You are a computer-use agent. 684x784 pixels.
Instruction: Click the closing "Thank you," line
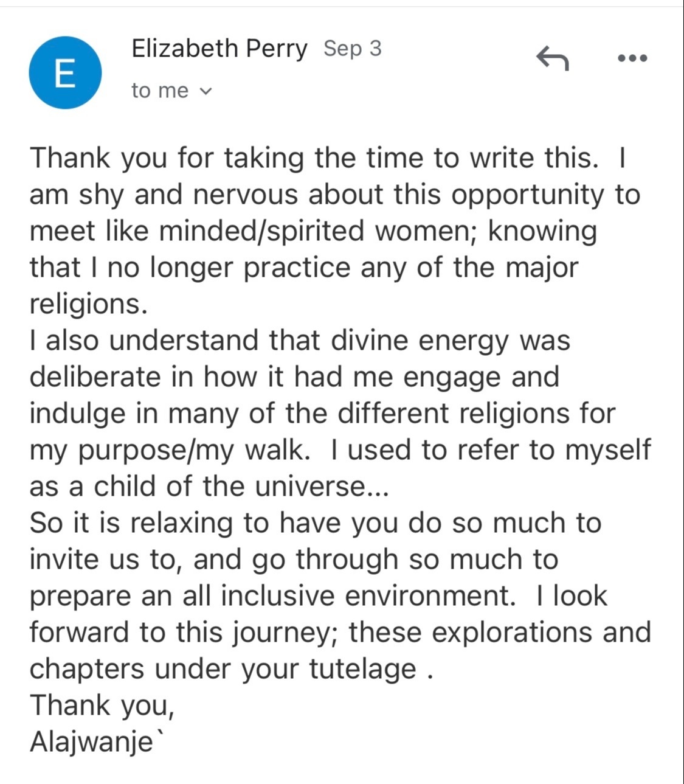pos(102,706)
